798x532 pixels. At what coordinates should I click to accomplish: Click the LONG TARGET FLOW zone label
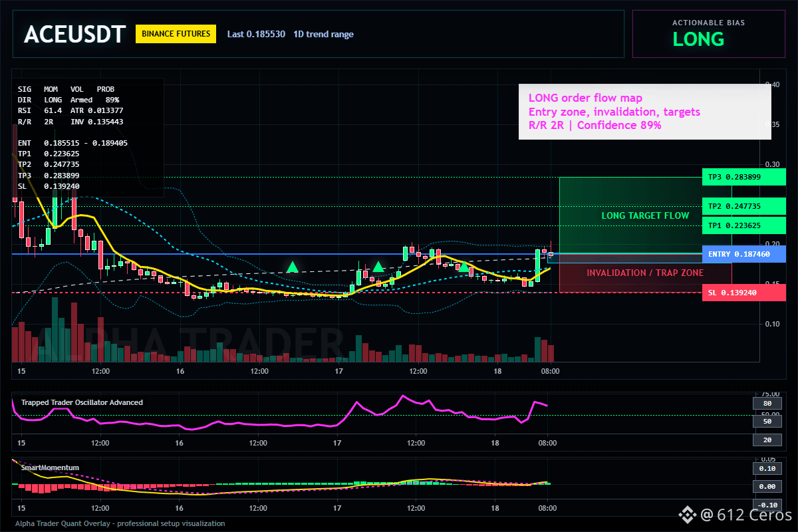pyautogui.click(x=645, y=215)
